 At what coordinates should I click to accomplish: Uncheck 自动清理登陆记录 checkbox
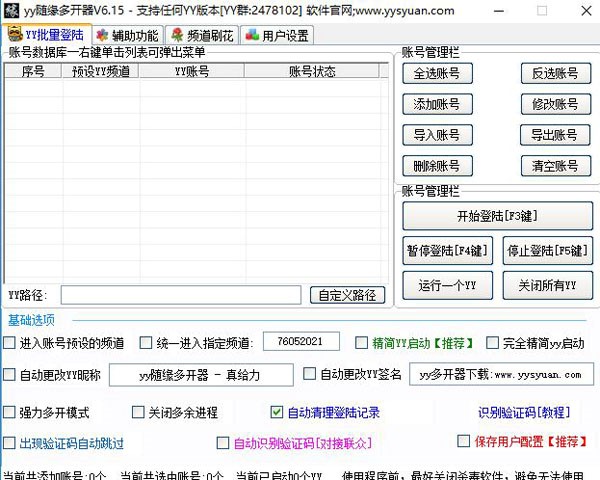277,412
